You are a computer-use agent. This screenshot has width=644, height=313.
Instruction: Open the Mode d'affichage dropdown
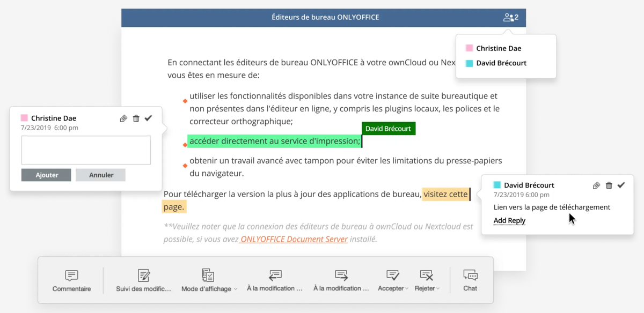209,281
